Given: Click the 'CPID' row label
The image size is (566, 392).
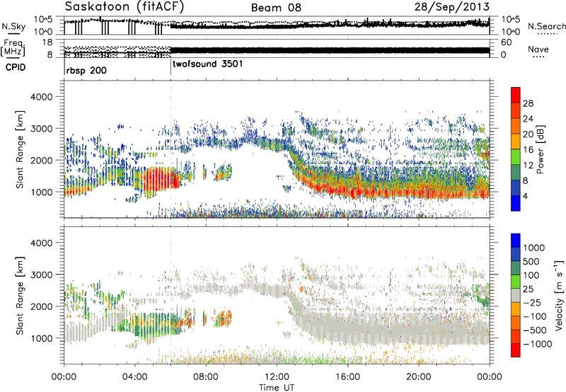Looking at the screenshot, I should (16, 67).
